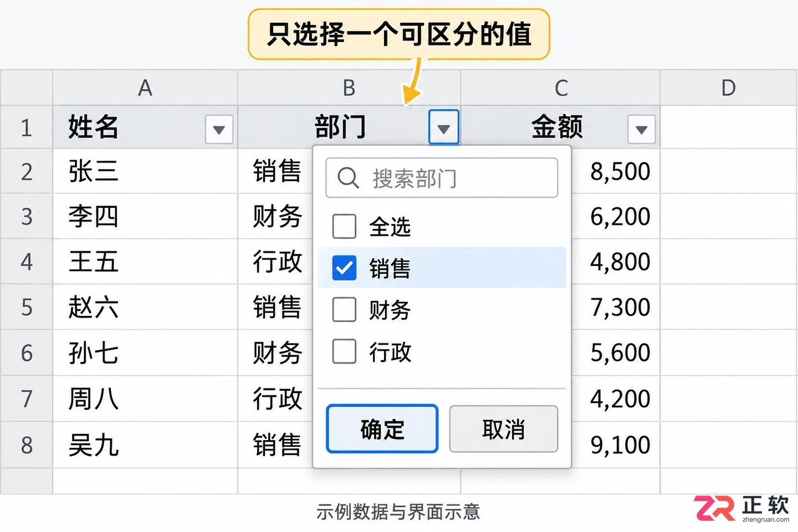
Task: Select row 7 header
Action: coord(27,399)
